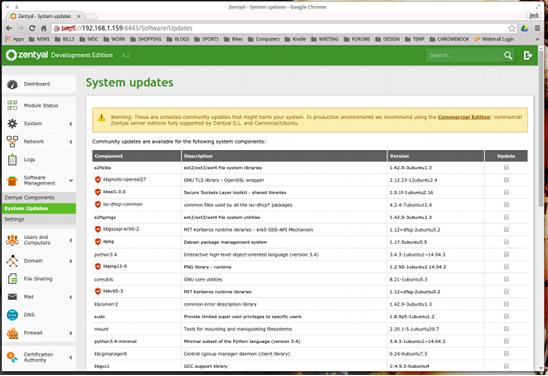This screenshot has height=376, width=548.
Task: Click the Module Status icon
Action: tap(12, 105)
